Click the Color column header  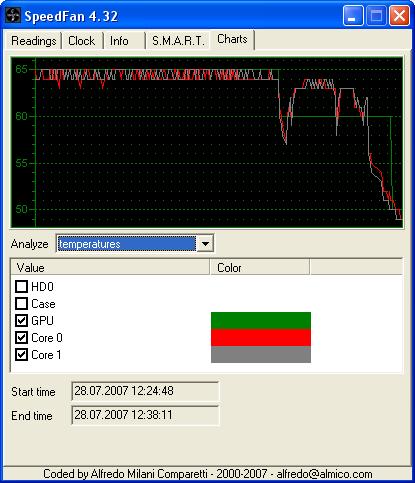tap(260, 268)
